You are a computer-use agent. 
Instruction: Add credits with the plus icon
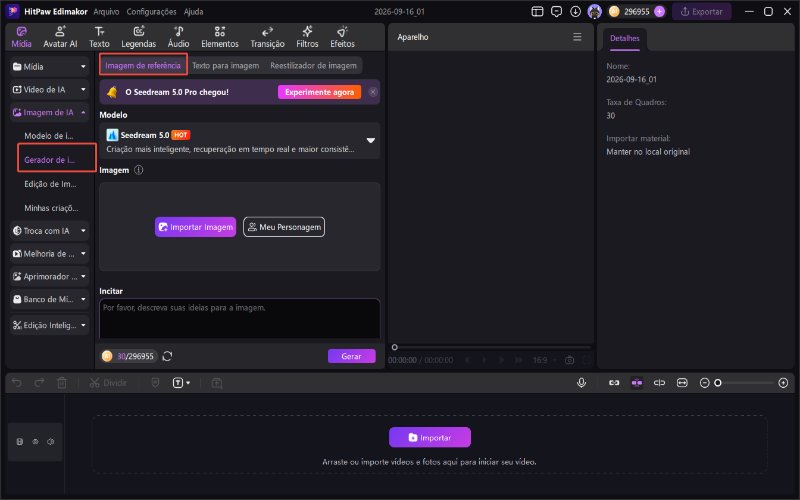click(659, 11)
